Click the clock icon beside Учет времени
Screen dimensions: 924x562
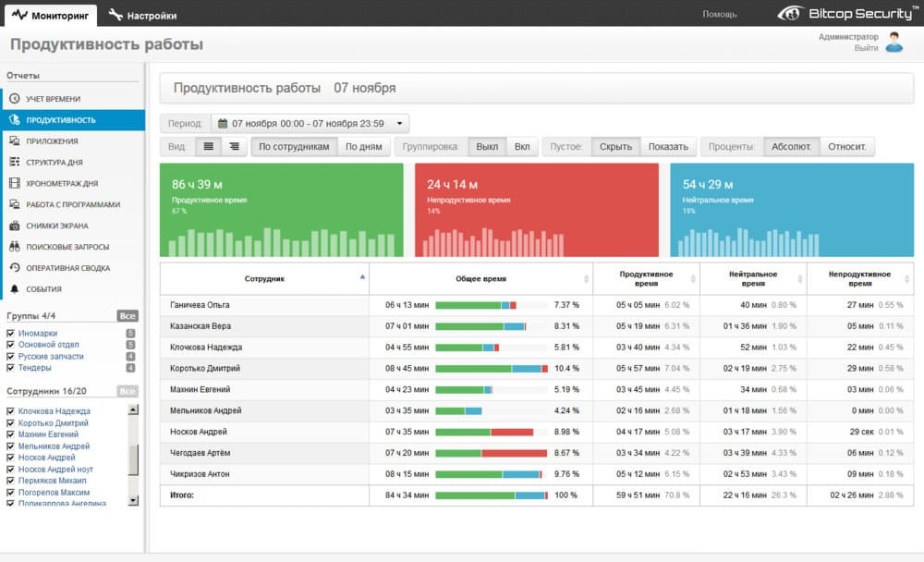click(15, 99)
